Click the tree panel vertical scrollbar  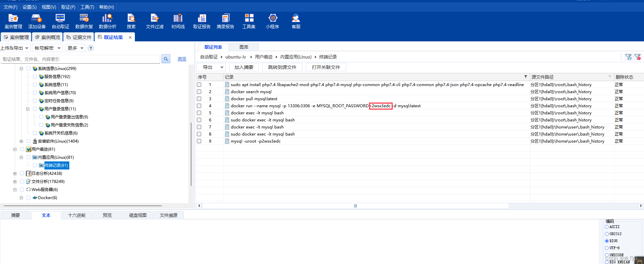click(x=191, y=154)
